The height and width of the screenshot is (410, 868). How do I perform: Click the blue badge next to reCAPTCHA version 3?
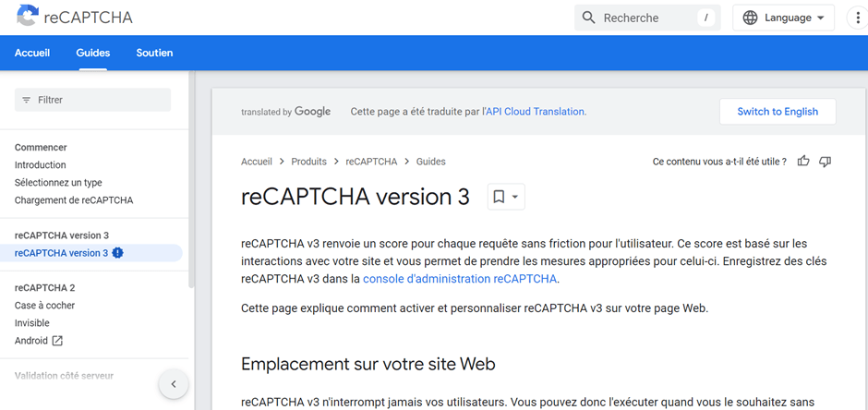(x=117, y=253)
